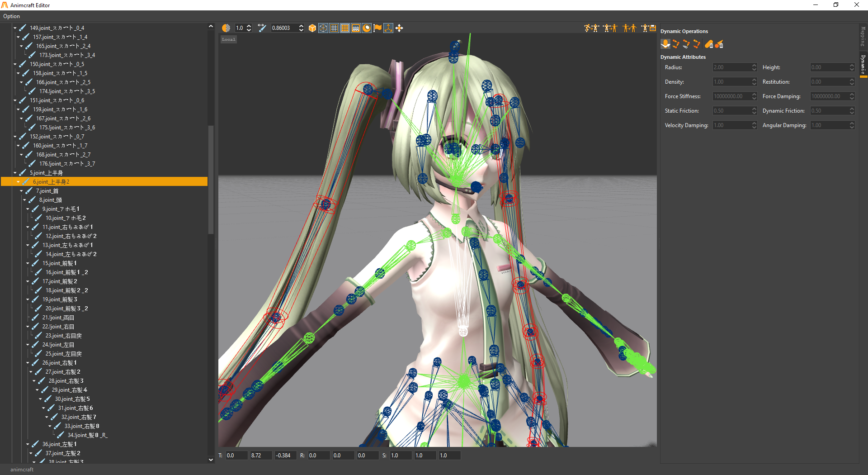Click the delete capsule collider trash icon
The width and height of the screenshot is (868, 475).
point(709,44)
